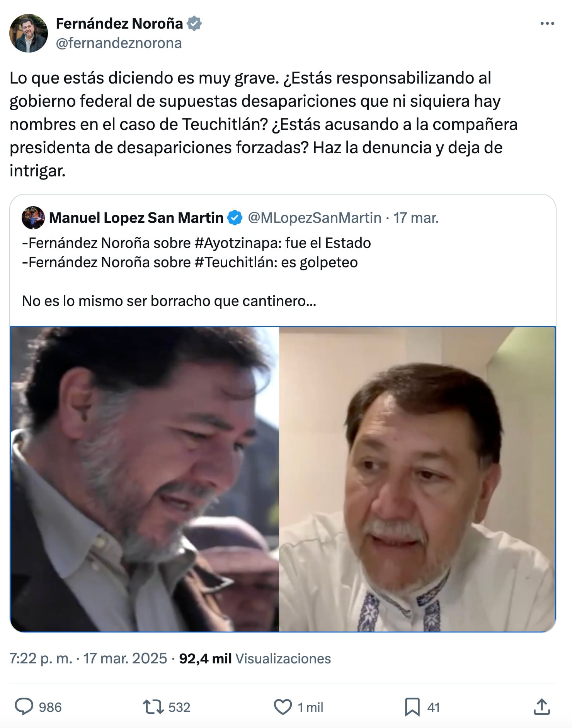The image size is (572, 728).
Task: Click the verified badge next to Fernández Noroña
Action: click(194, 24)
